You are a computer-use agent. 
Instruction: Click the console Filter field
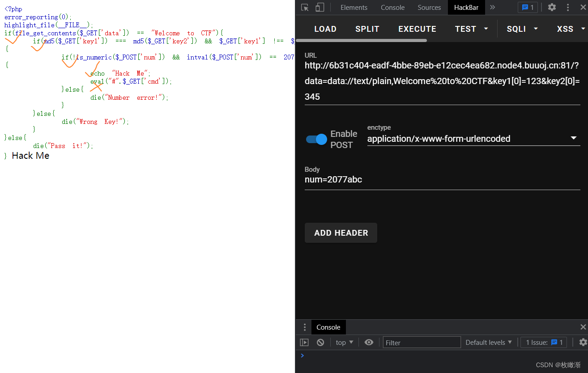(422, 343)
